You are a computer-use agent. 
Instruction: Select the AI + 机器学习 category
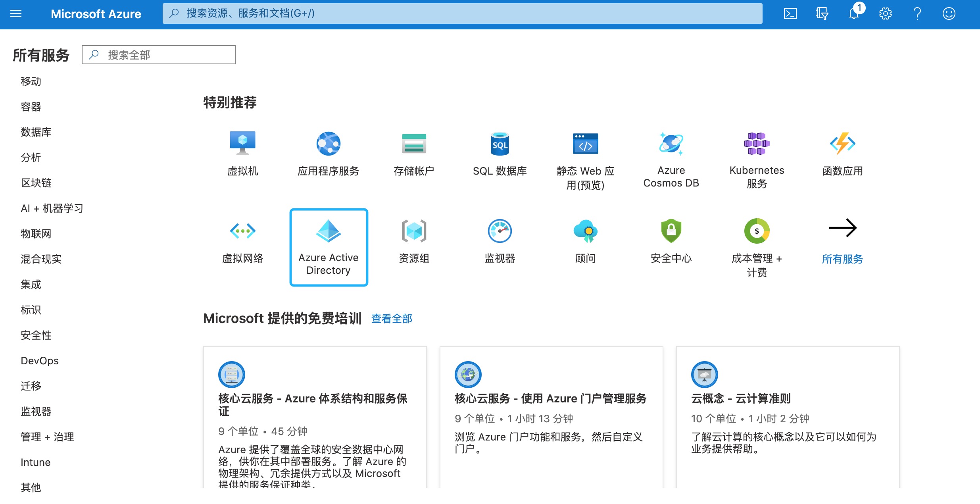coord(52,208)
